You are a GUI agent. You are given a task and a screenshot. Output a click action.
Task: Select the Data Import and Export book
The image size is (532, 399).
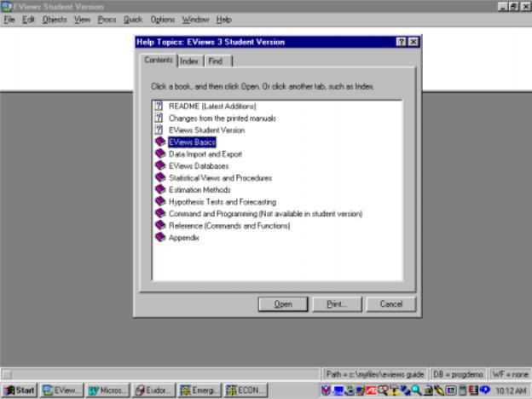click(x=205, y=154)
